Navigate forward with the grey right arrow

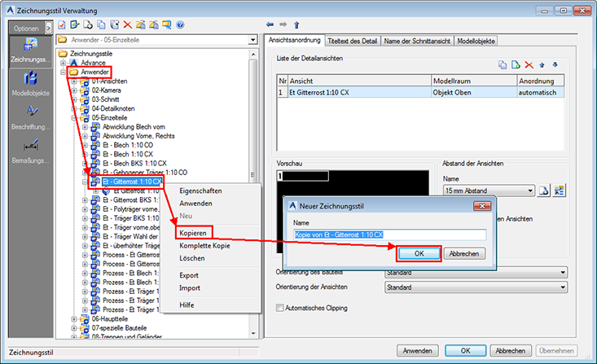(283, 24)
